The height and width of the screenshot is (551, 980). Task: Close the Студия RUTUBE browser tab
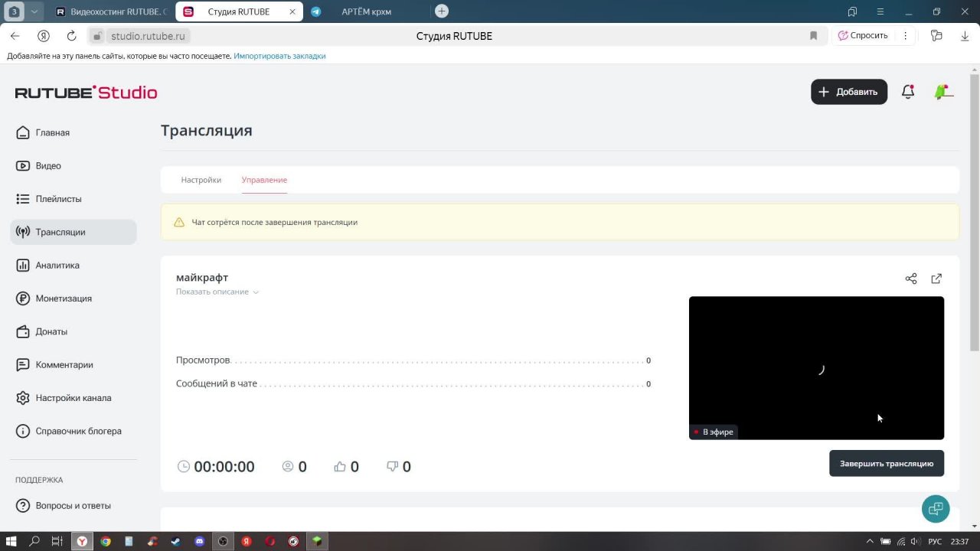tap(292, 11)
